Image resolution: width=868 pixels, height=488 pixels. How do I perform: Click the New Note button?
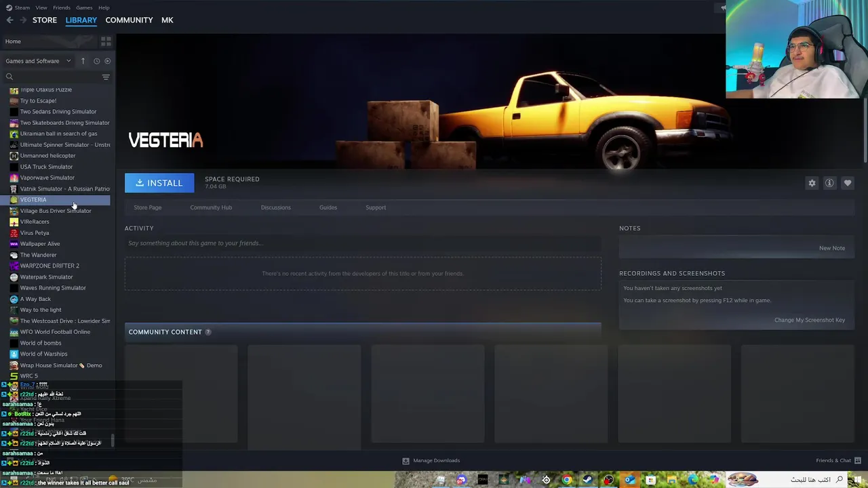832,248
